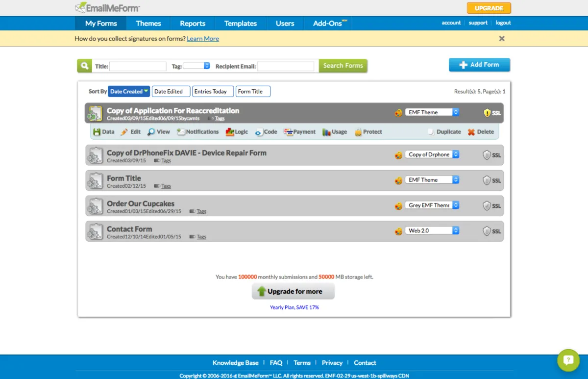Click theme palette icon for Form Title
Viewport: 588px width, 379px height.
coord(399,180)
